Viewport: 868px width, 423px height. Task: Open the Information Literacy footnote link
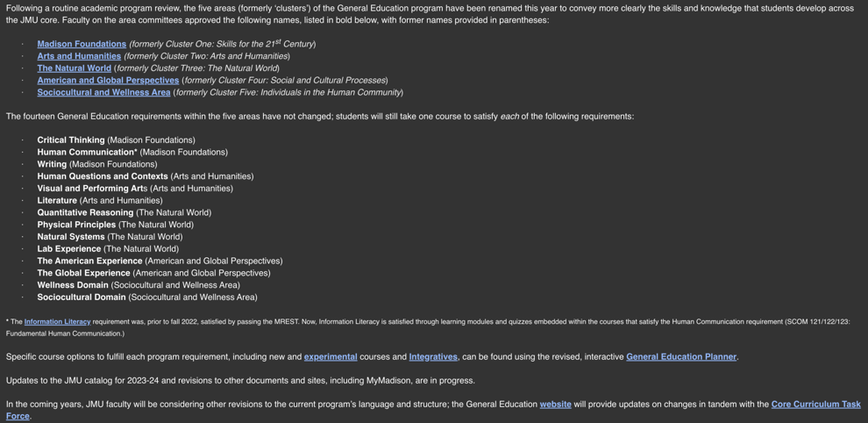point(57,322)
